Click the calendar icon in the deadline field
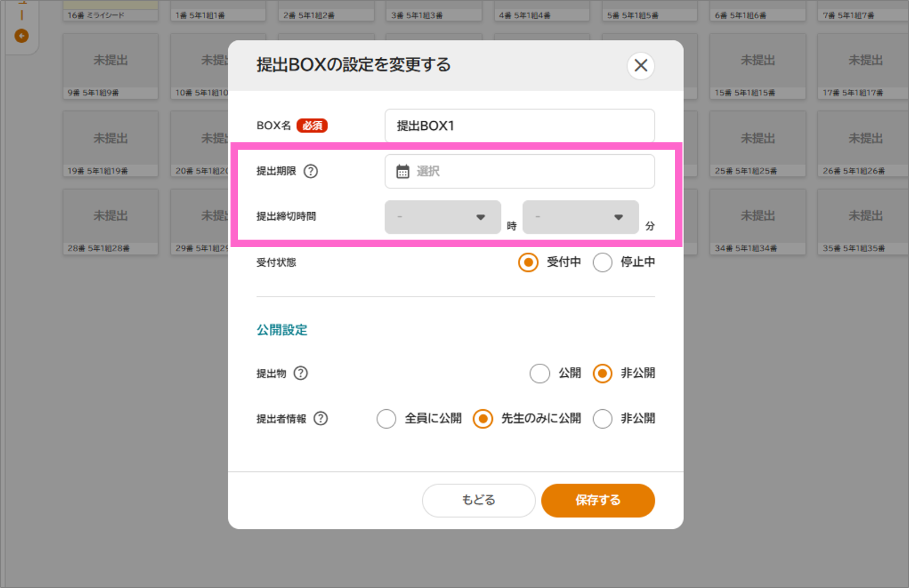The image size is (909, 588). coord(402,171)
